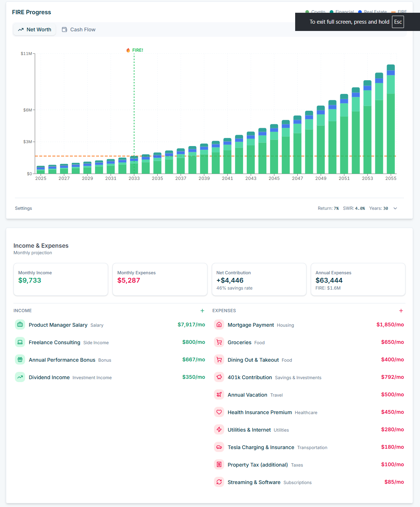
Task: Toggle the Financial series in the legend
Action: pos(341,12)
